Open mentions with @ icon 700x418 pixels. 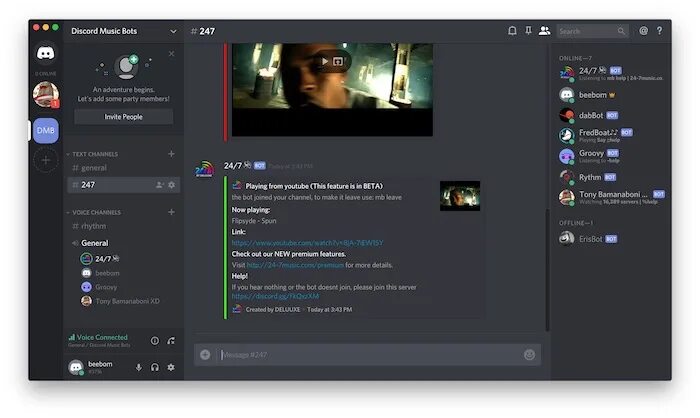click(x=643, y=31)
